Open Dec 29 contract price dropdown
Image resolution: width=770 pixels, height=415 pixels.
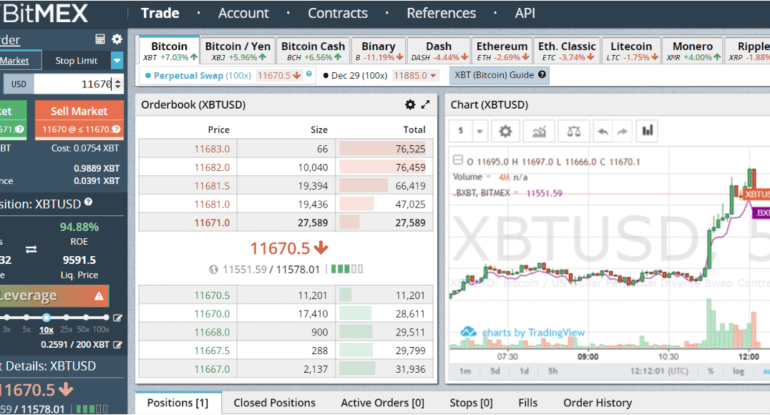coord(433,76)
